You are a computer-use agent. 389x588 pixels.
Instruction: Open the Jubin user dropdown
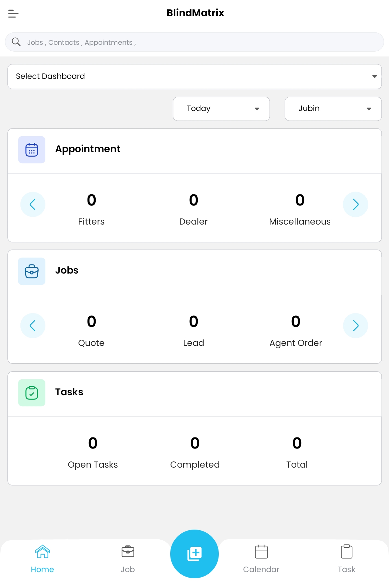pyautogui.click(x=333, y=109)
